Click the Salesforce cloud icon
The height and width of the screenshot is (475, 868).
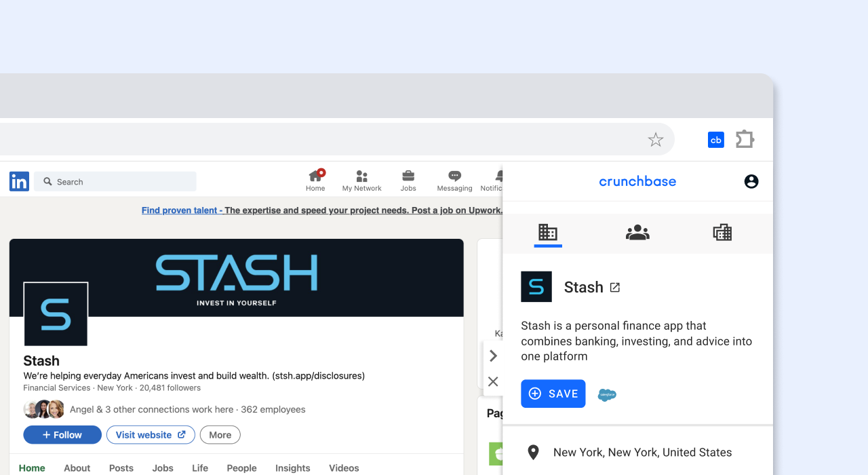pyautogui.click(x=607, y=394)
